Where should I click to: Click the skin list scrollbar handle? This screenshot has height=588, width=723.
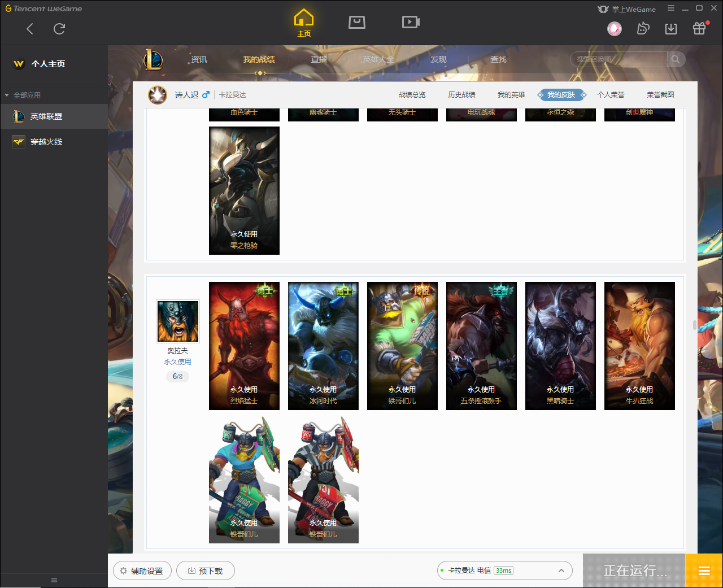(695, 325)
